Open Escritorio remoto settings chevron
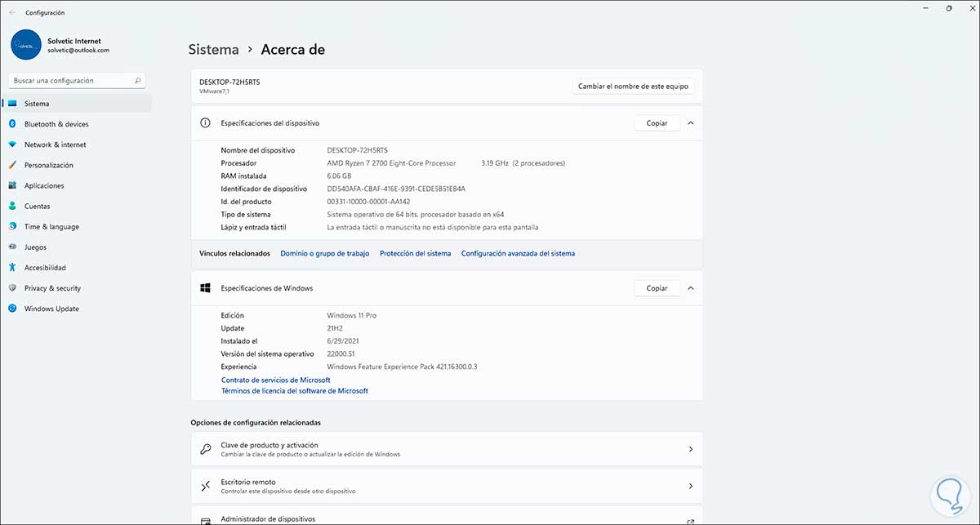980x525 pixels. coord(690,486)
